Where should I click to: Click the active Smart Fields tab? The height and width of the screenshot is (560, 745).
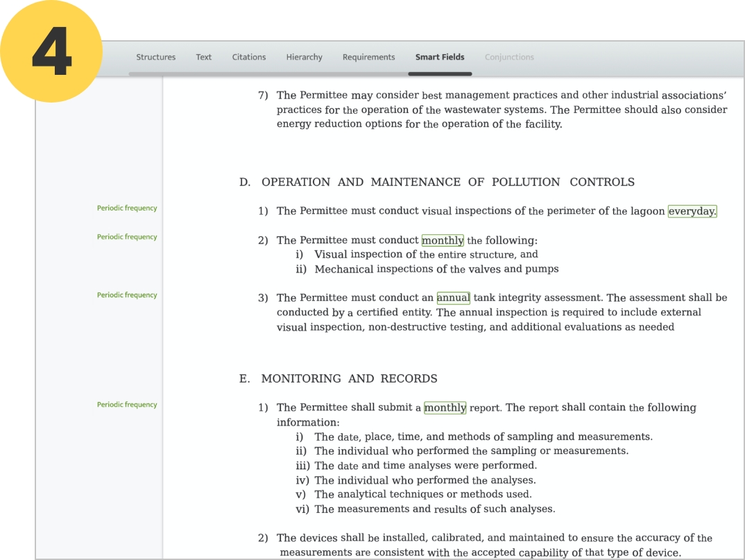(440, 57)
